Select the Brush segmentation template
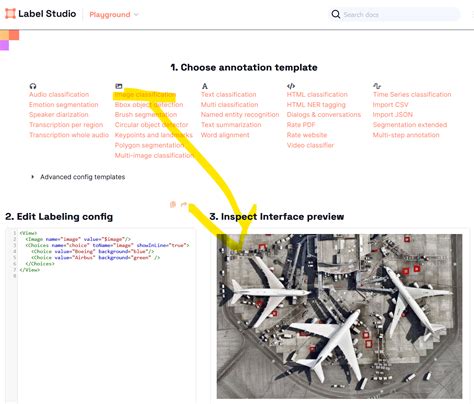 pos(146,115)
